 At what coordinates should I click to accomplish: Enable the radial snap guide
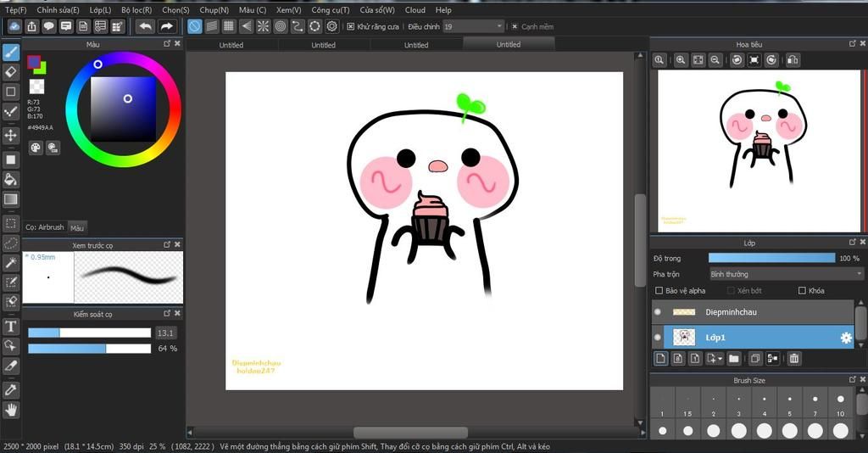click(x=263, y=26)
